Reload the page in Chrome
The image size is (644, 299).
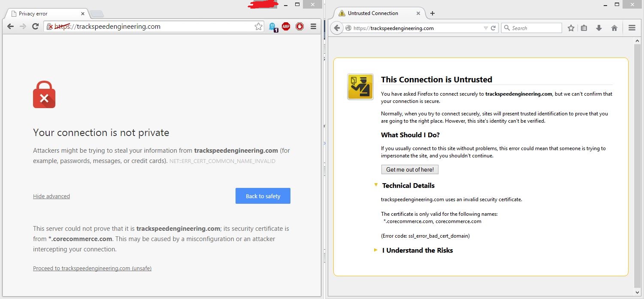[35, 27]
